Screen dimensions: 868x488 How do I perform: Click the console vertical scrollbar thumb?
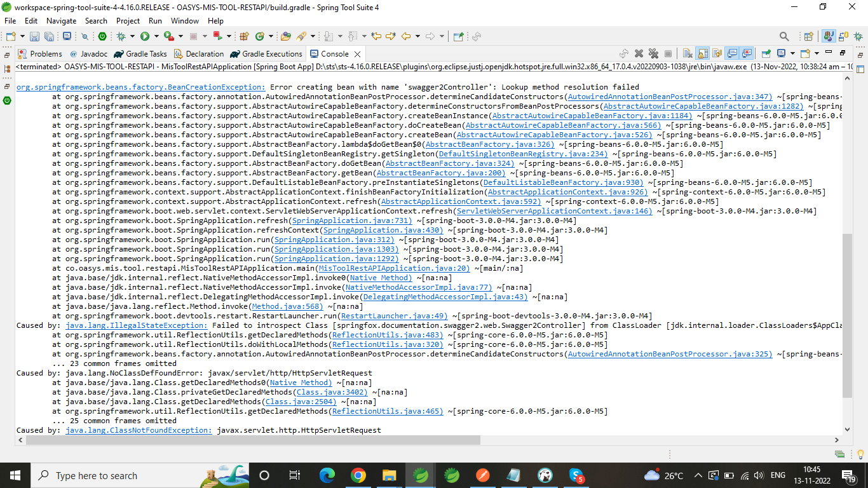click(x=847, y=315)
